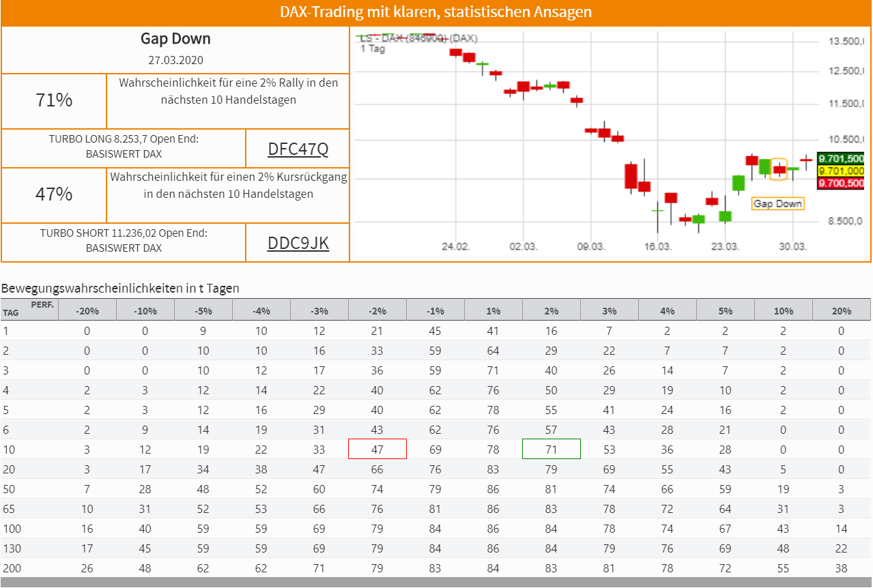Click the 31 cell in row 6, -3% column

click(319, 430)
